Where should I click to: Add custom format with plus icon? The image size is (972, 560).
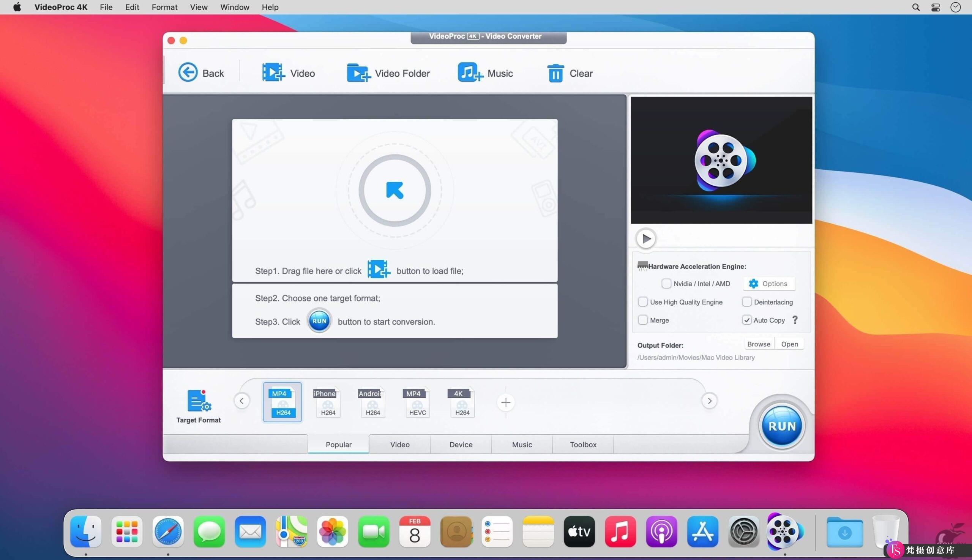tap(506, 402)
